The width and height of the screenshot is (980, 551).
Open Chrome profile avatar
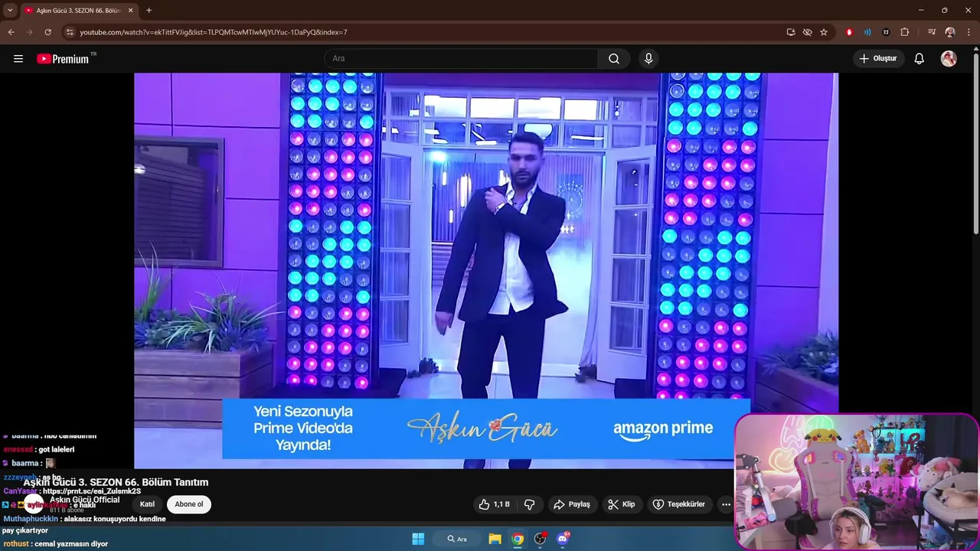[950, 32]
